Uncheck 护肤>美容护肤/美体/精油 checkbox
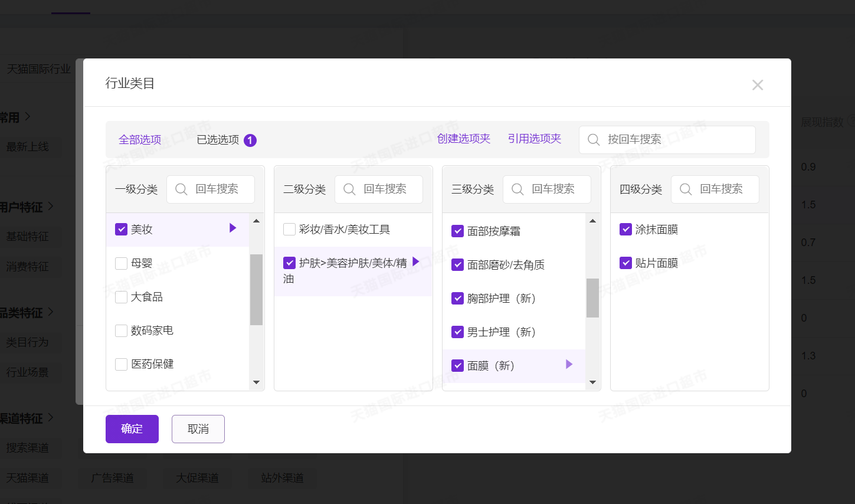This screenshot has height=504, width=855. click(289, 263)
